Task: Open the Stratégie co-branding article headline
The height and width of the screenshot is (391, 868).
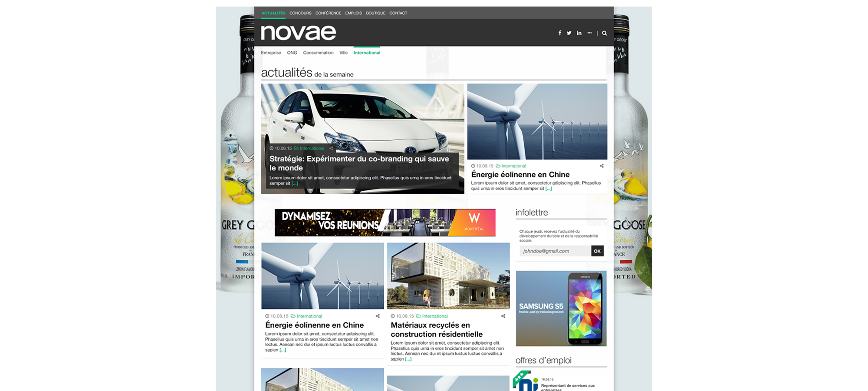Action: 359,163
